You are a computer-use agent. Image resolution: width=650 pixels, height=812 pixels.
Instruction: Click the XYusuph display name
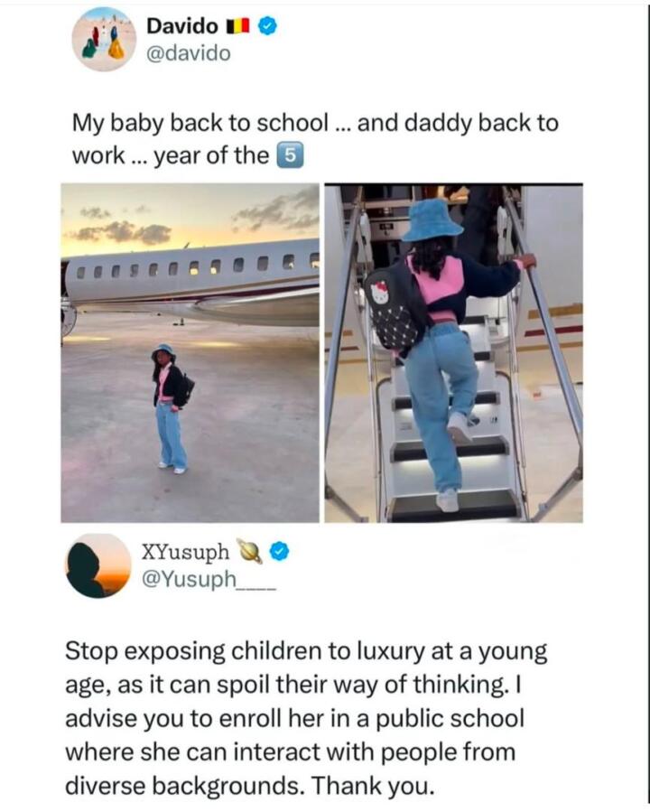tap(185, 553)
